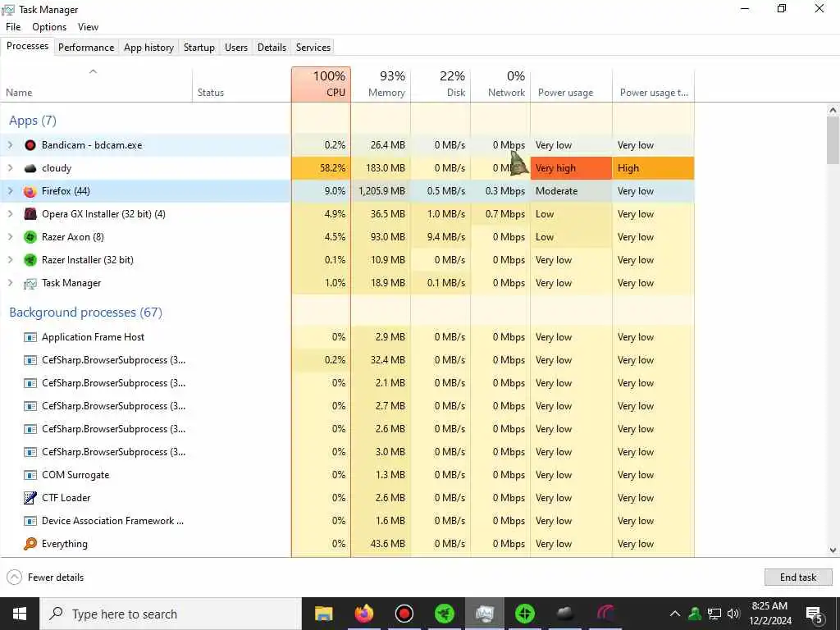Click the Type here to search box
The height and width of the screenshot is (630, 840).
(x=171, y=614)
